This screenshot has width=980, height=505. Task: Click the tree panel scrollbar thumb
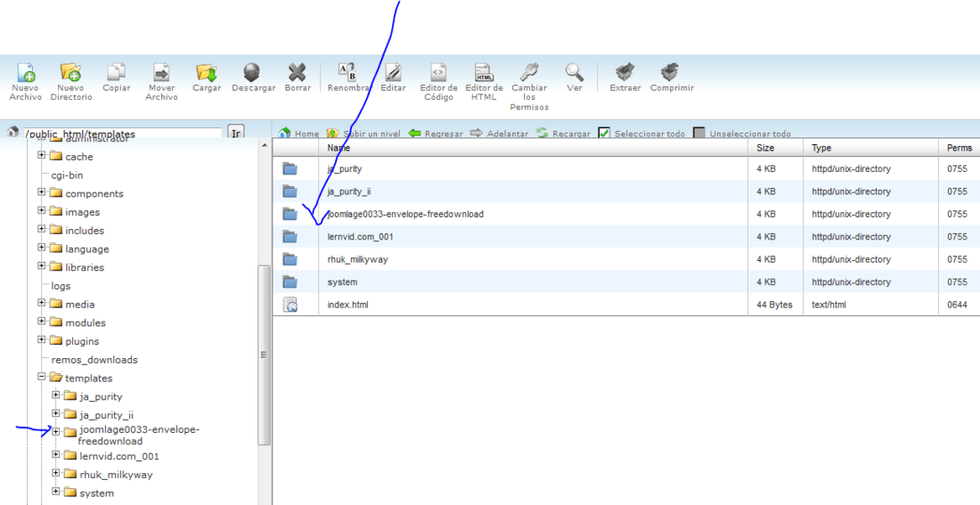click(x=264, y=355)
